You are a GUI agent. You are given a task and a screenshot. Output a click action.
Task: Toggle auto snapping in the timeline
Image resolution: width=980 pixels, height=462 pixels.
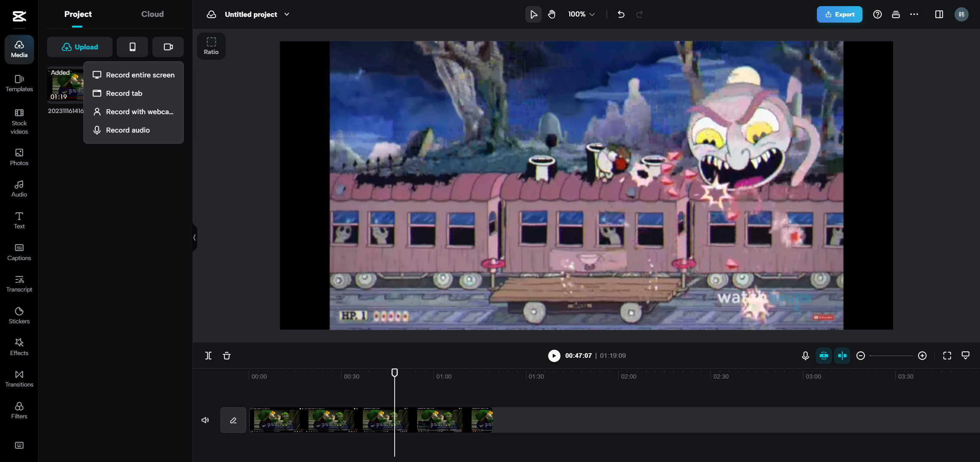pos(824,356)
